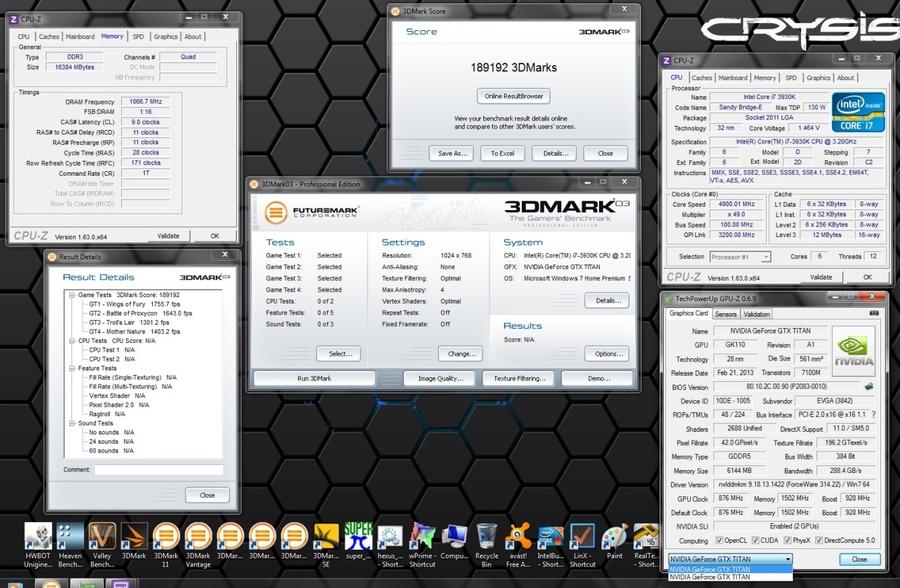Click the Texture Filtering button
The width and height of the screenshot is (900, 588).
point(519,378)
